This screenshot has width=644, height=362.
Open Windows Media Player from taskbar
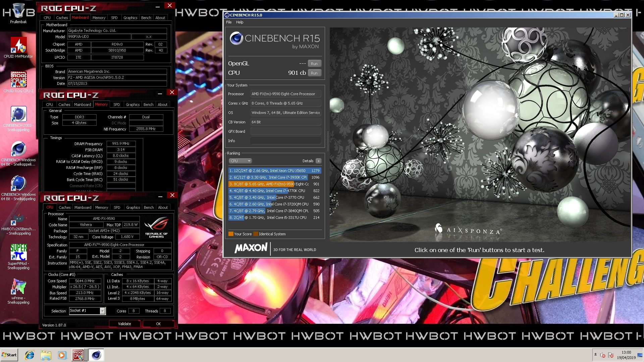click(62, 355)
